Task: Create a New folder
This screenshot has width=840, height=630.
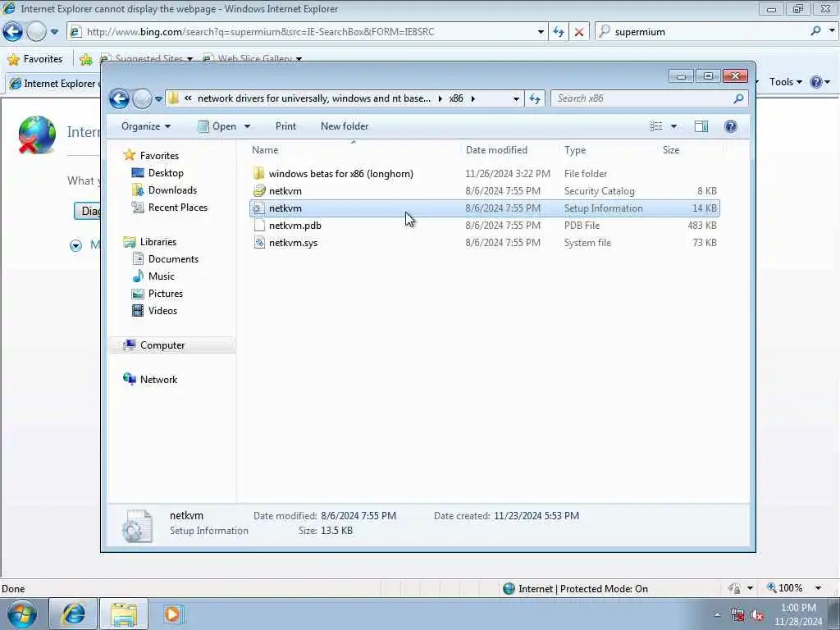Action: coord(345,126)
